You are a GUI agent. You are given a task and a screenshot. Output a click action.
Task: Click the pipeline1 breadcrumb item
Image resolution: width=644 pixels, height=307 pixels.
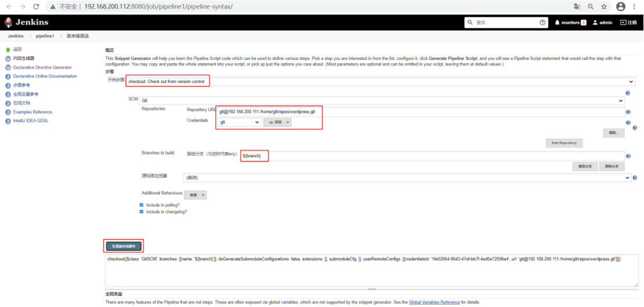(45, 36)
